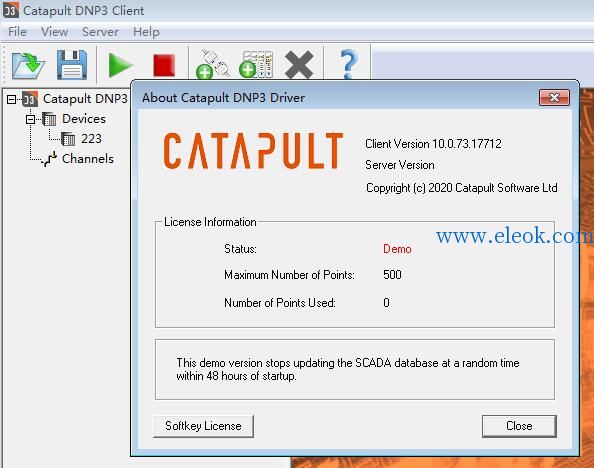Click the Softkey License button

tap(203, 426)
